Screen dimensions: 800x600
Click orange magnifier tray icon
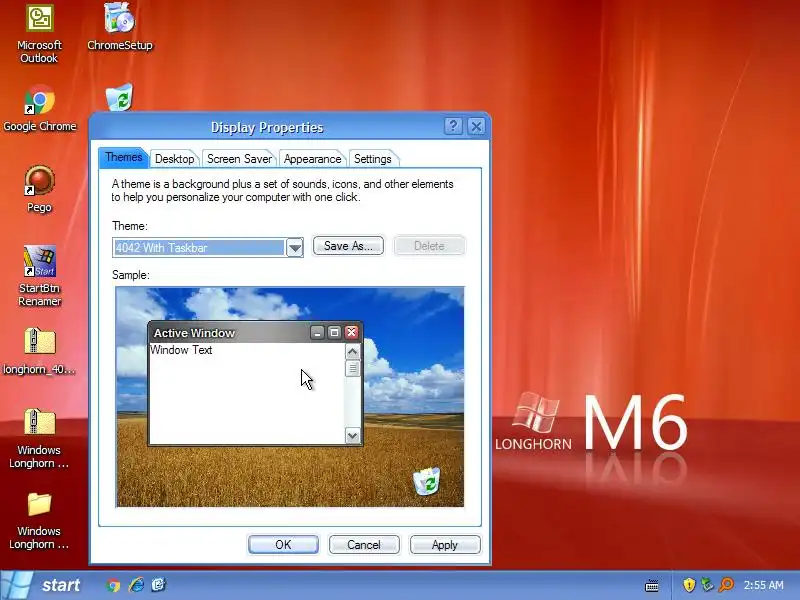(726, 585)
